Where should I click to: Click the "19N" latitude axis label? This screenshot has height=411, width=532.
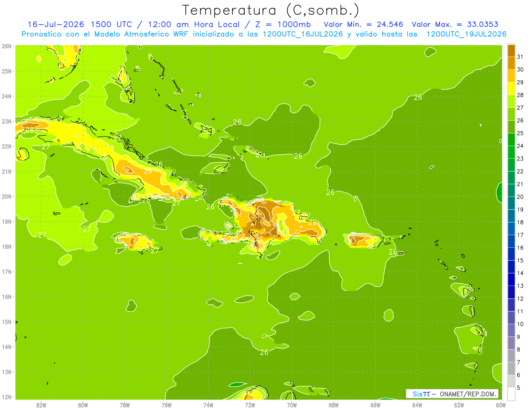6,221
